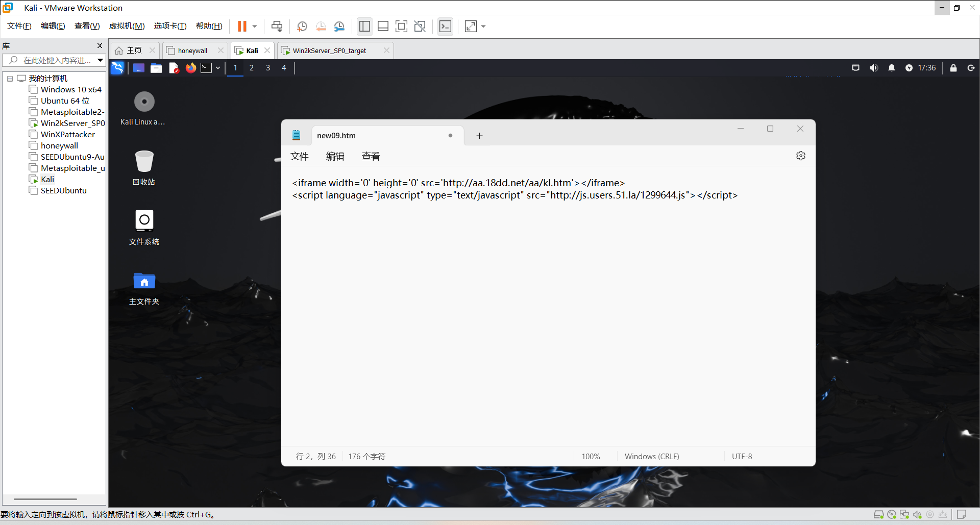The image size is (980, 525).
Task: Revert the VM to its previous snapshot
Action: (321, 26)
